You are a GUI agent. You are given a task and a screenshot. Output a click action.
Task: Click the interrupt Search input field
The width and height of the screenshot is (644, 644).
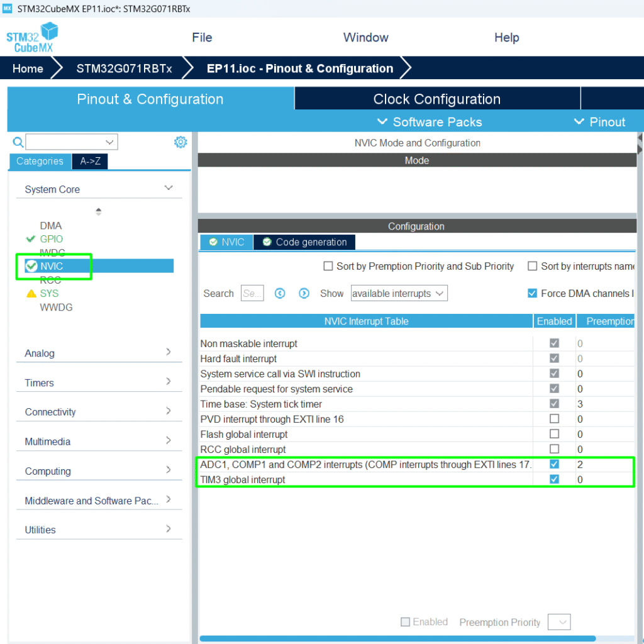252,293
